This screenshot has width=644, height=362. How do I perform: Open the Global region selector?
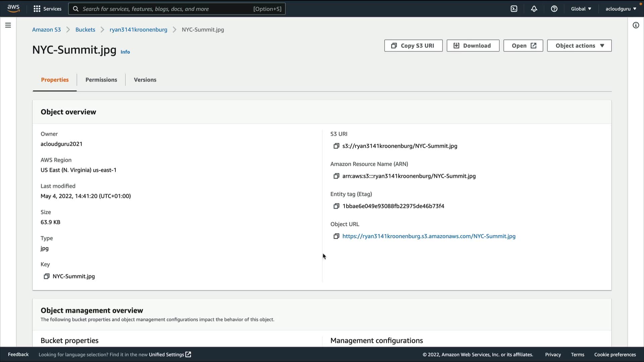(x=581, y=9)
